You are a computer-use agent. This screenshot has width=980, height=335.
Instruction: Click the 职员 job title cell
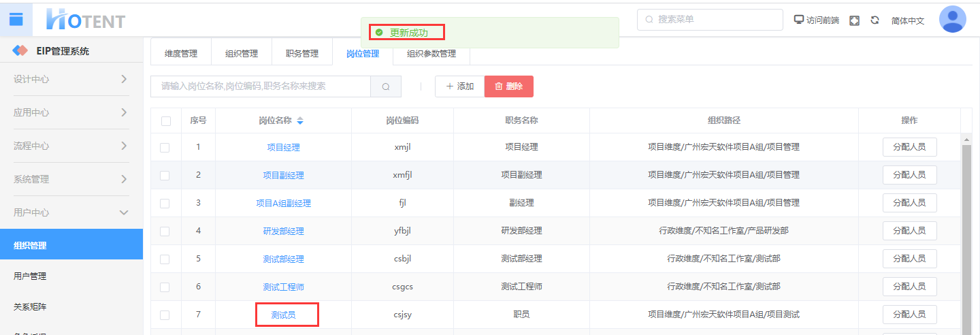[x=521, y=315]
